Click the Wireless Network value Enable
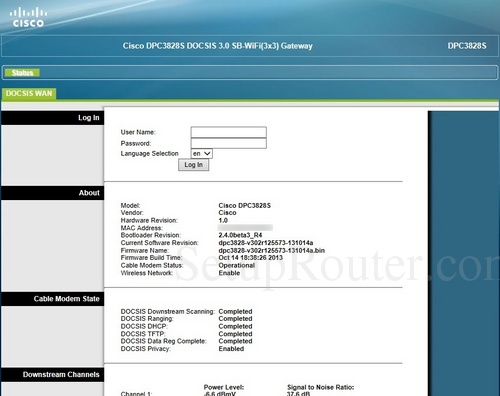Screen dimensions: 500x396 coord(229,273)
